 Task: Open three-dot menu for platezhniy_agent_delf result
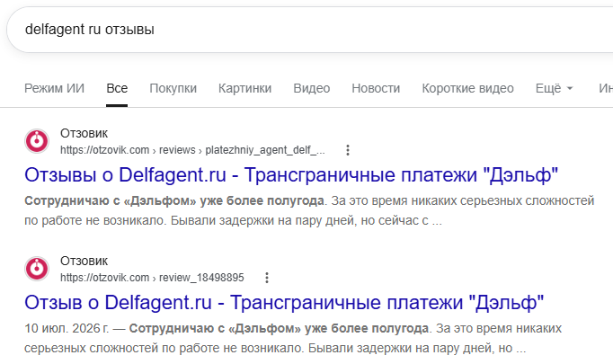tap(348, 150)
